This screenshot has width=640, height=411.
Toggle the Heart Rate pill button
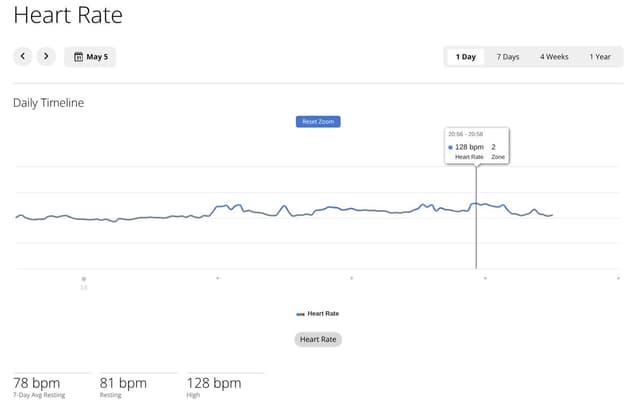318,339
